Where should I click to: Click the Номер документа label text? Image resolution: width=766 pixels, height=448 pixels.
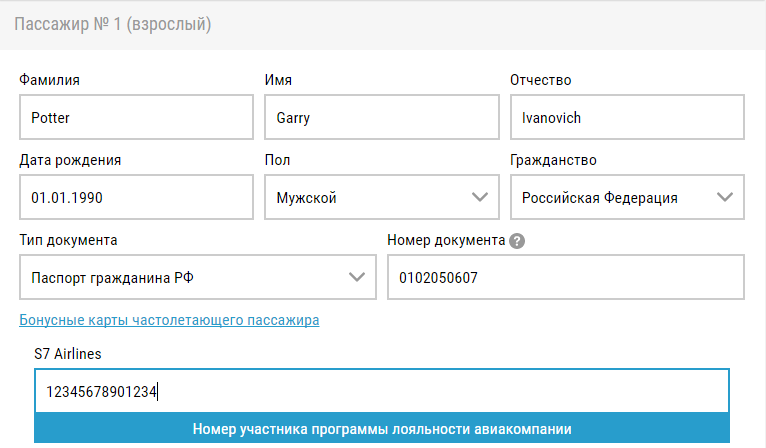(446, 240)
